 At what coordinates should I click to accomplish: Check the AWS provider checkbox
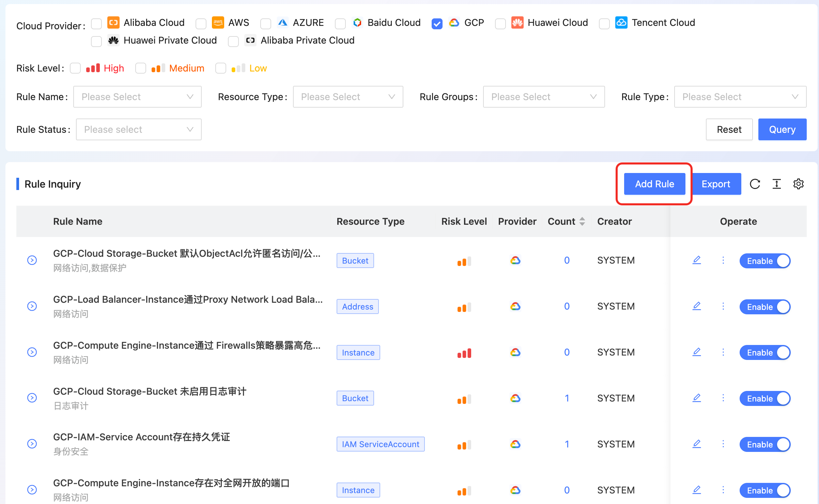pos(201,23)
